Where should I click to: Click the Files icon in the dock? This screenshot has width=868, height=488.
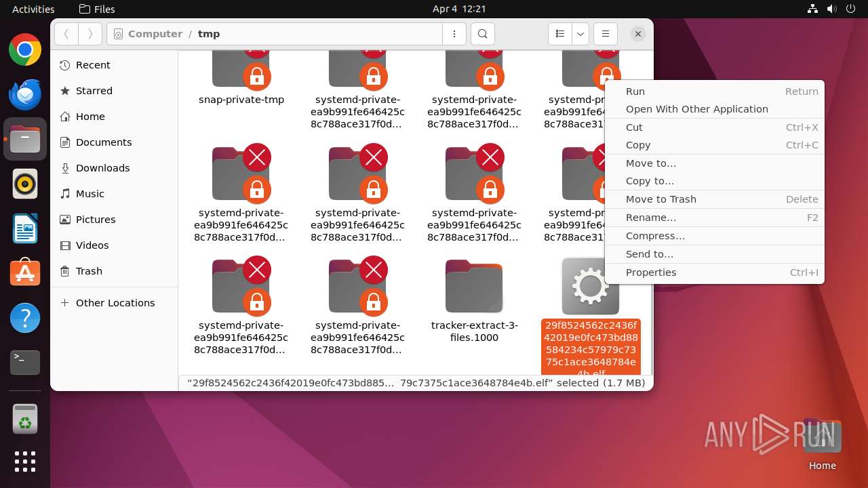pos(25,139)
